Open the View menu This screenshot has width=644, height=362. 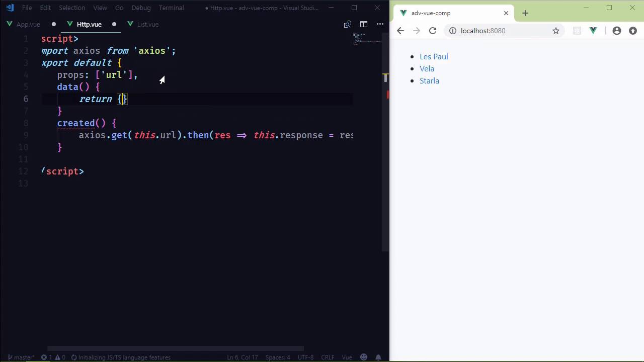(x=100, y=8)
